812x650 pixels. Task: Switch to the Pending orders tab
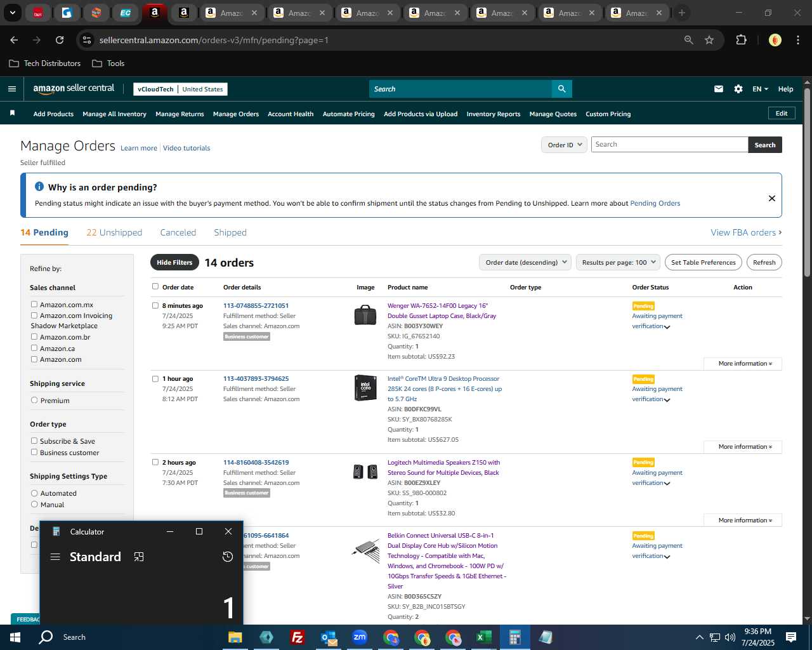(x=44, y=232)
